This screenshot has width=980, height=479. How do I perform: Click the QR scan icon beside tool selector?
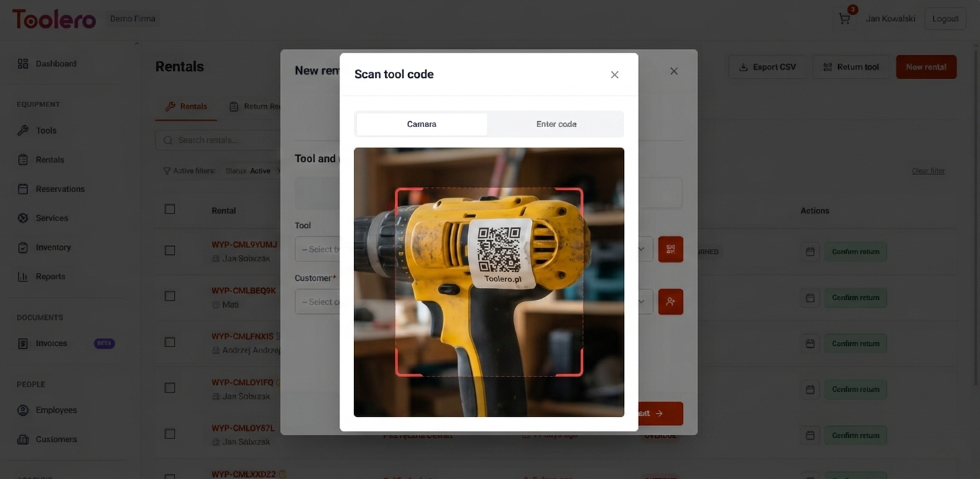click(670, 248)
